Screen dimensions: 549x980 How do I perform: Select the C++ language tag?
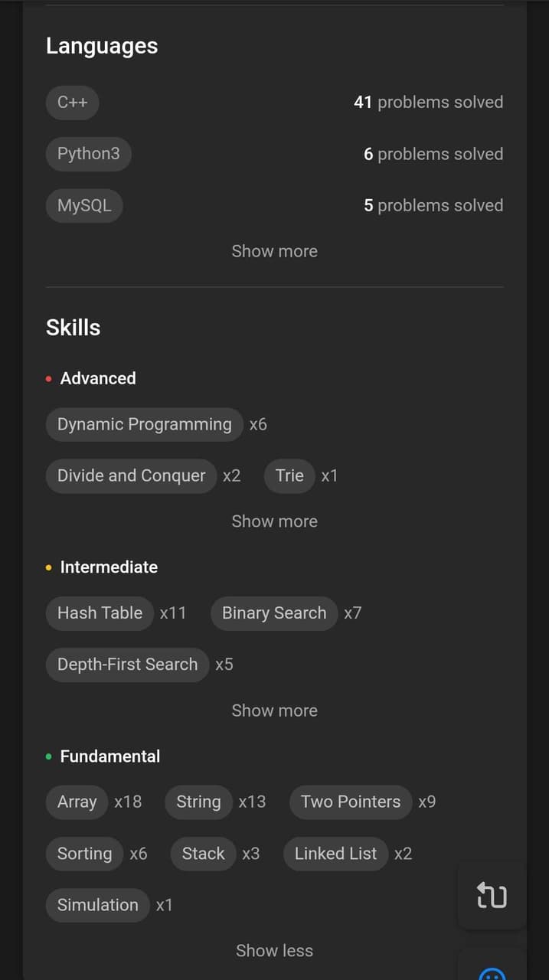coord(73,103)
